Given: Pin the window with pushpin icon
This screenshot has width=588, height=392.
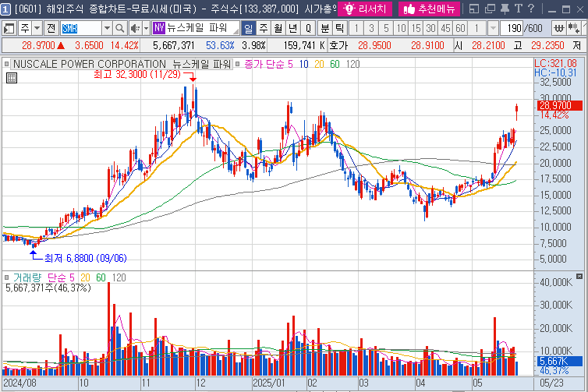Looking at the screenshot, I should (505, 9).
